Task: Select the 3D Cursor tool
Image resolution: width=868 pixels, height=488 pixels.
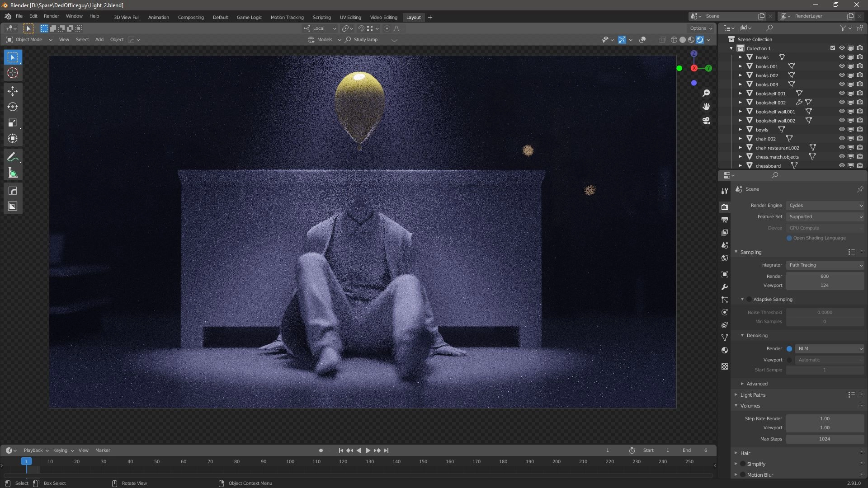Action: tap(13, 73)
